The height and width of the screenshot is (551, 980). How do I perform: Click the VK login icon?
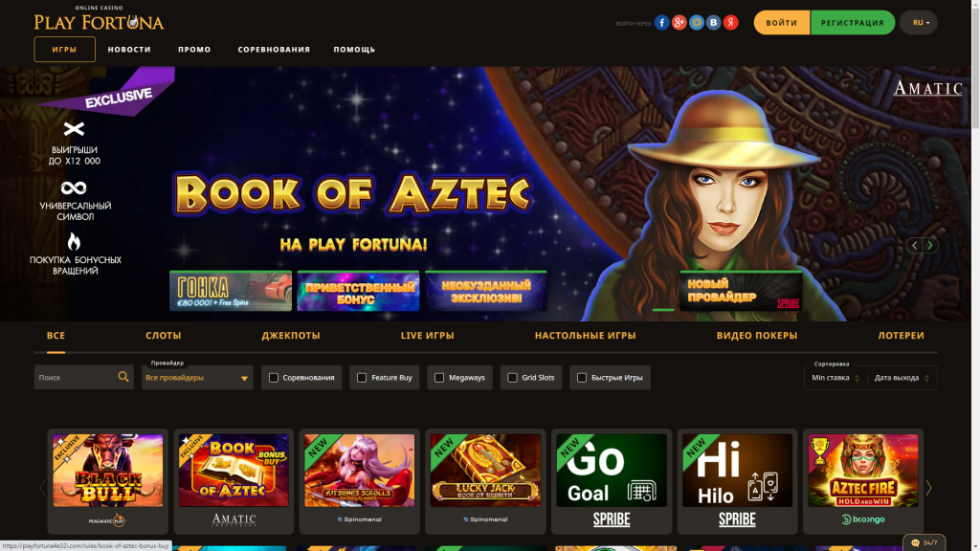pyautogui.click(x=714, y=23)
